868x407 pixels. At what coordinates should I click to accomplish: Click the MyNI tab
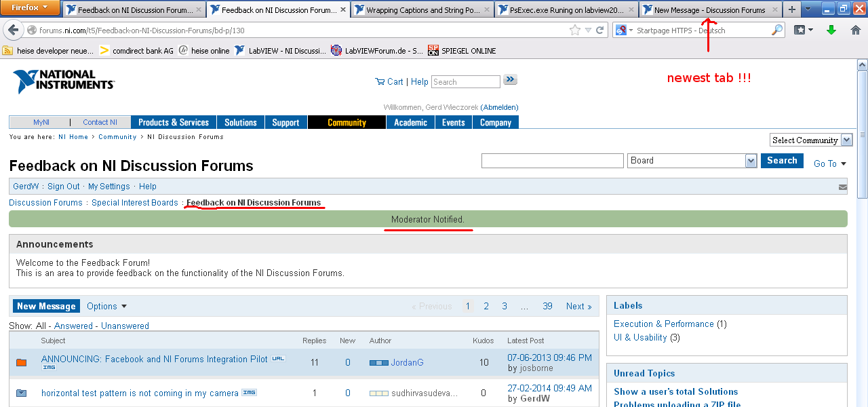[41, 122]
